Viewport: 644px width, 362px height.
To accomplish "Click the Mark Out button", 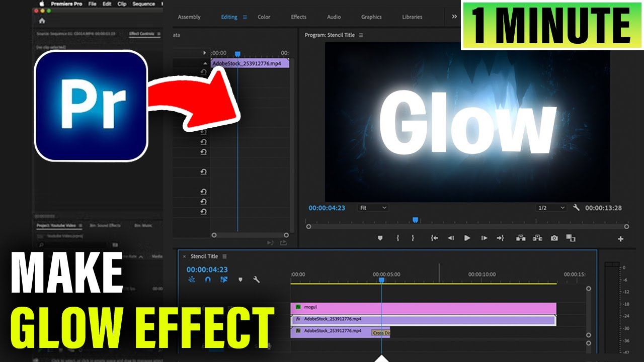I will (x=413, y=238).
